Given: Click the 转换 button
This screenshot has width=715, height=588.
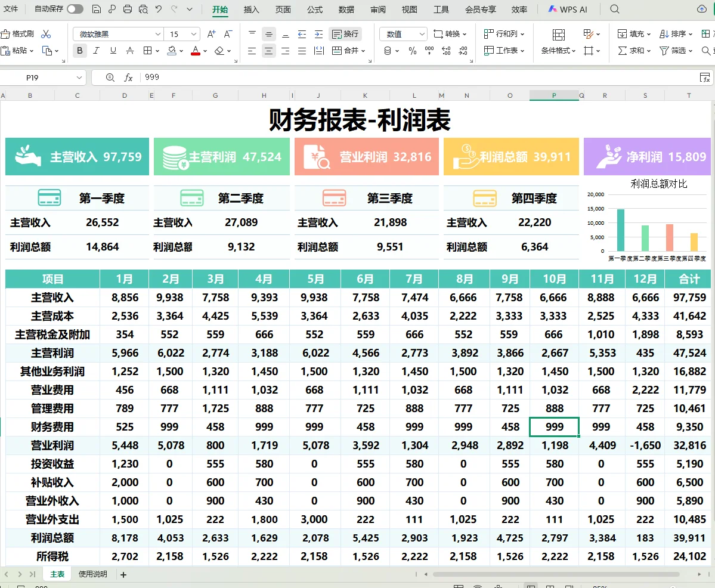Looking at the screenshot, I should point(450,34).
